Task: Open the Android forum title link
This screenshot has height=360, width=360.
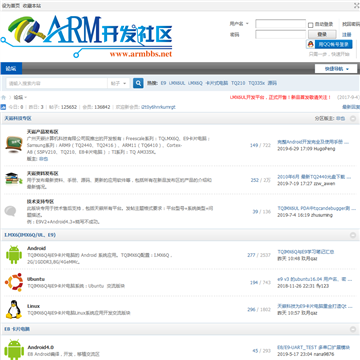Action: point(36,248)
